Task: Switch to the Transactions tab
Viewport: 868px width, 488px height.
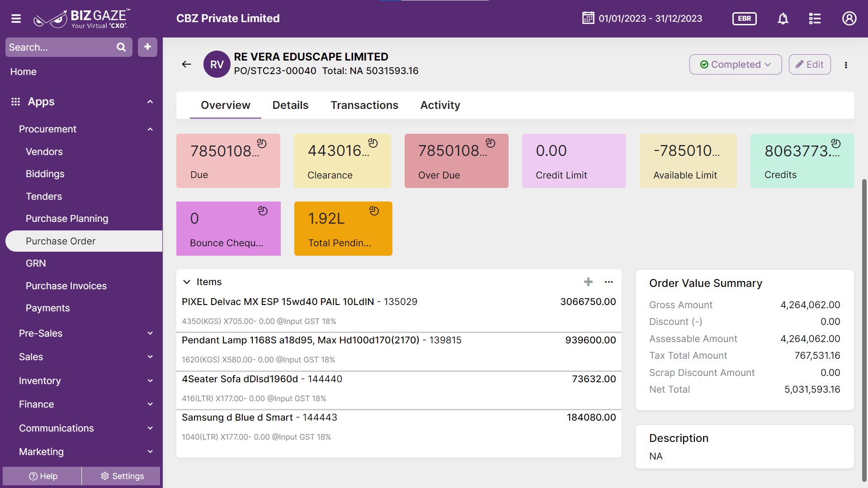Action: [364, 105]
